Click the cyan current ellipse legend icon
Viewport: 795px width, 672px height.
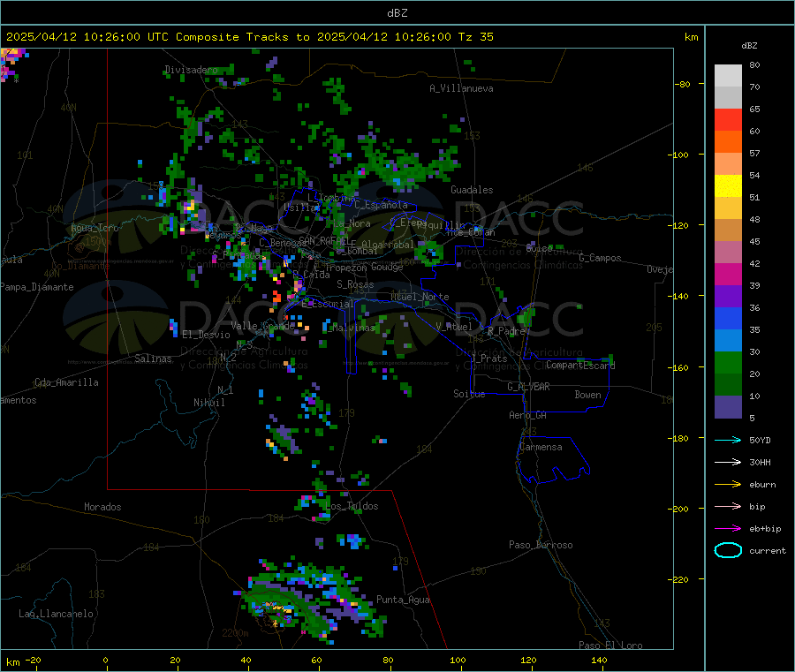(x=728, y=550)
